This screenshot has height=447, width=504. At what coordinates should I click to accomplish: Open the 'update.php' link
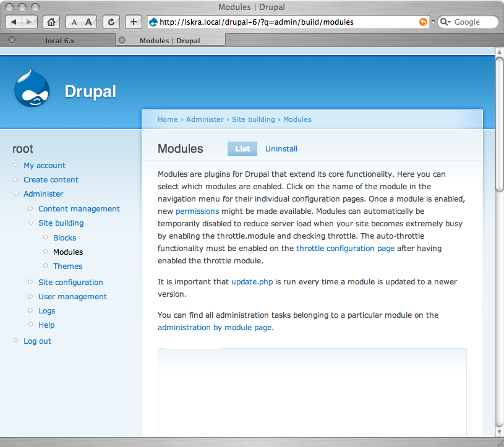click(x=252, y=282)
